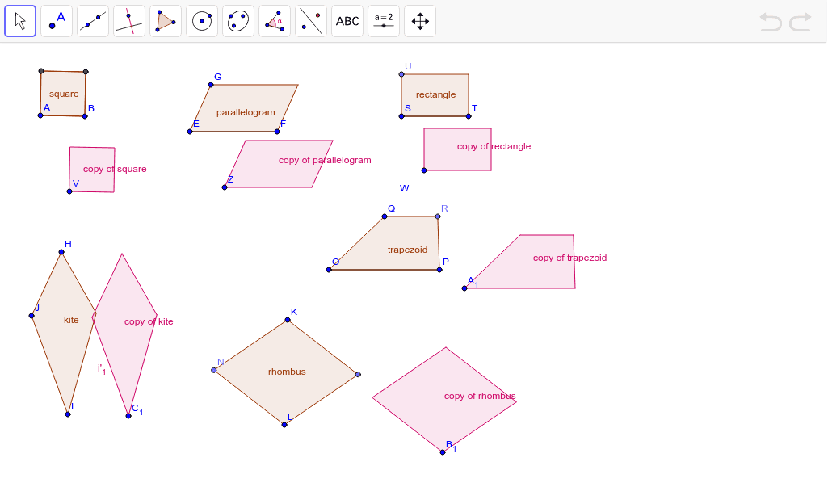Choose the Point tool
The height and width of the screenshot is (504, 828).
click(x=57, y=21)
